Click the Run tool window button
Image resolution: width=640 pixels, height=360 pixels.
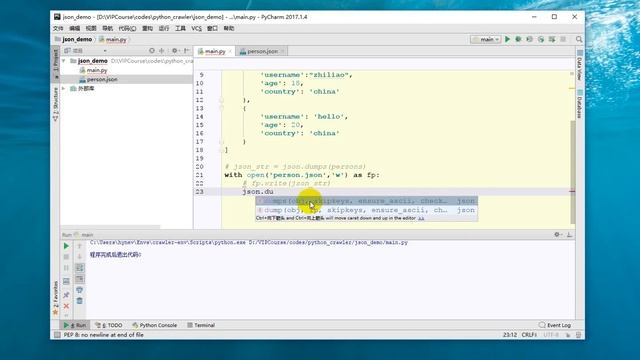click(x=75, y=325)
